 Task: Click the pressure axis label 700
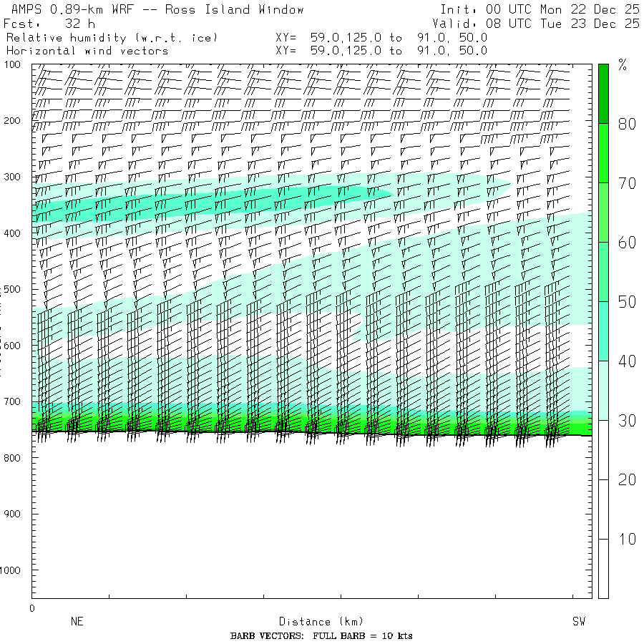coord(12,401)
